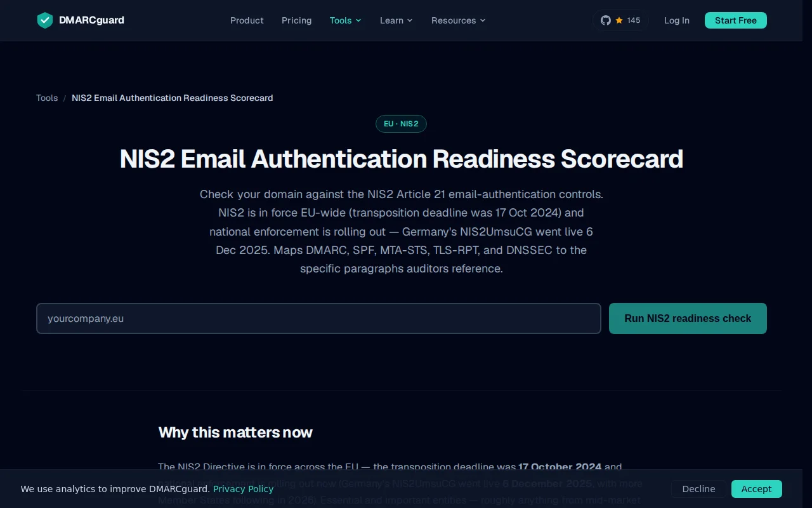Click the main Scorecard page heading
The image size is (812, 508).
402,159
